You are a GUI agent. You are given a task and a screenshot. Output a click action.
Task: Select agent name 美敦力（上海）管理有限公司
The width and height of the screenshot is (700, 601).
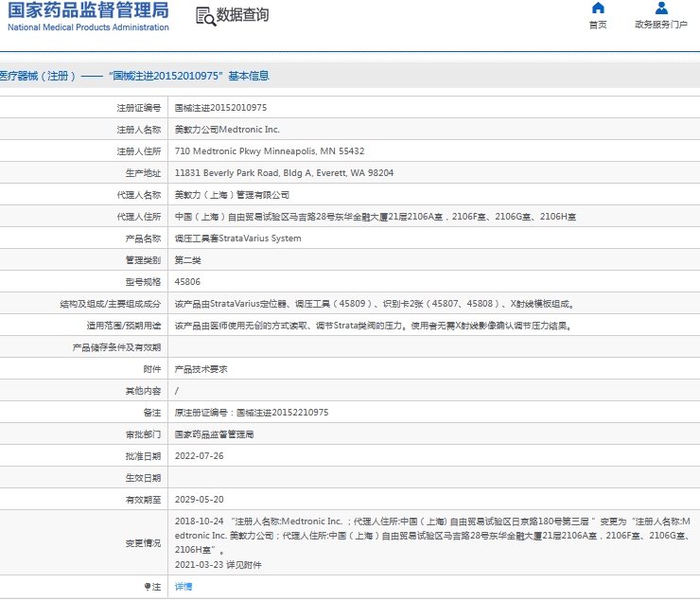[x=232, y=195]
